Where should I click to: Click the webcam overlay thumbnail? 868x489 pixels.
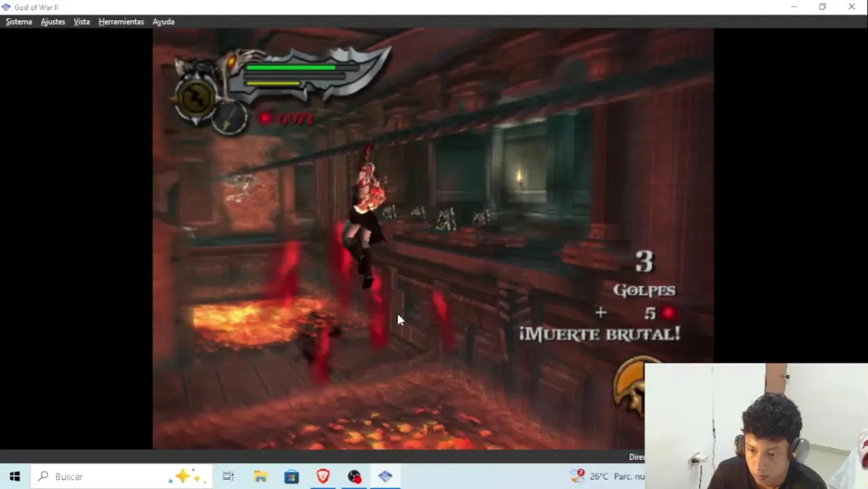coord(756,426)
